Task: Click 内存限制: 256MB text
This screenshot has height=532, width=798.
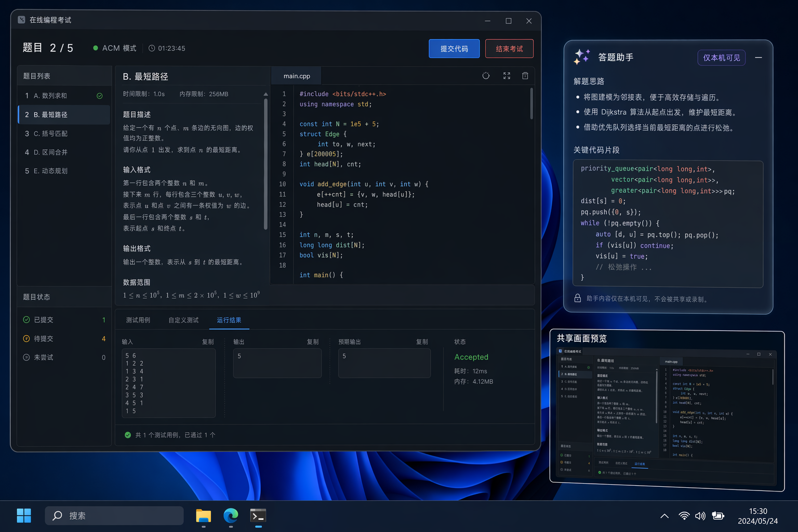Action: [x=204, y=94]
